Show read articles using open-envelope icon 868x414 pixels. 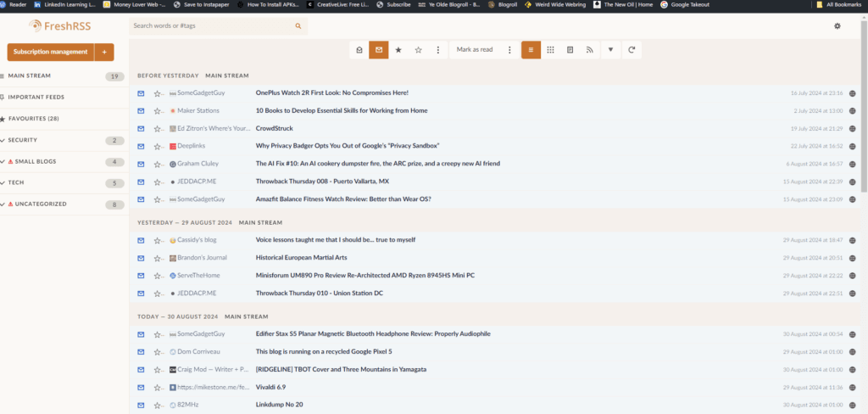coord(359,50)
